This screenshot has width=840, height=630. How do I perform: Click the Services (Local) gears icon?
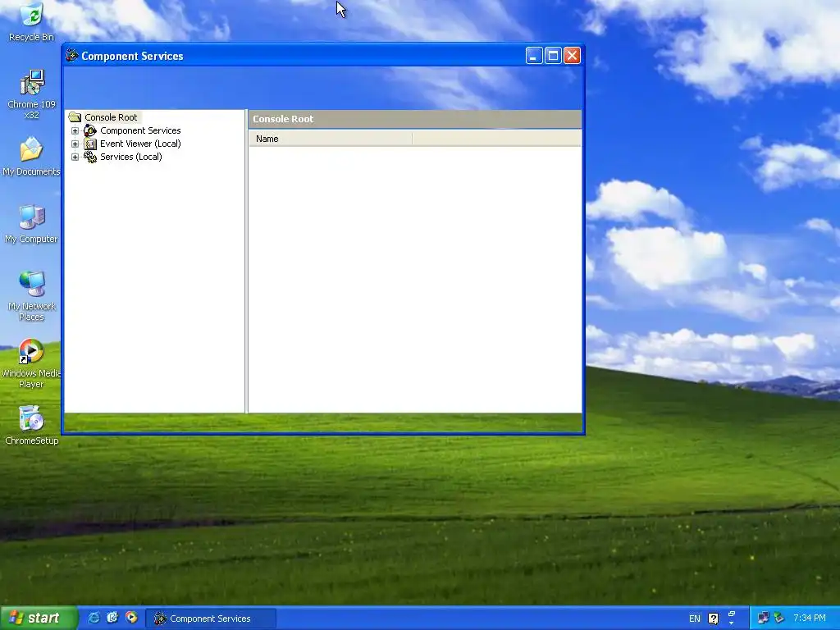pyautogui.click(x=90, y=157)
